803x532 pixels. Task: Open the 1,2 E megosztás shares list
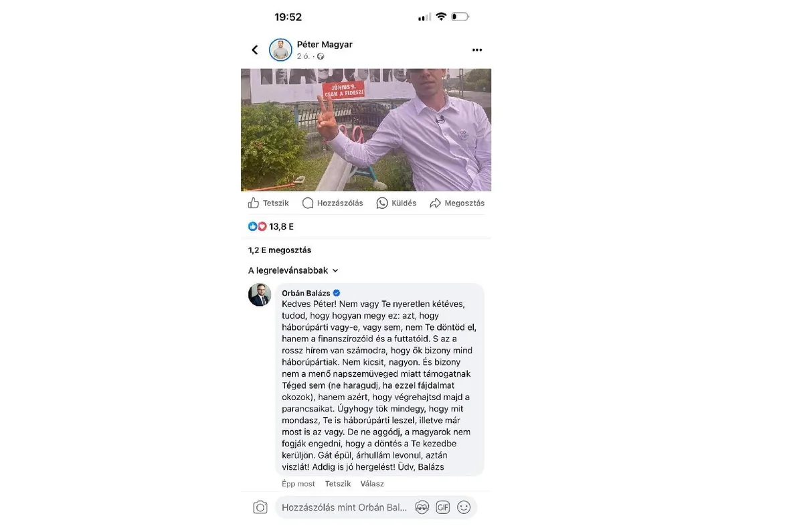click(x=280, y=250)
